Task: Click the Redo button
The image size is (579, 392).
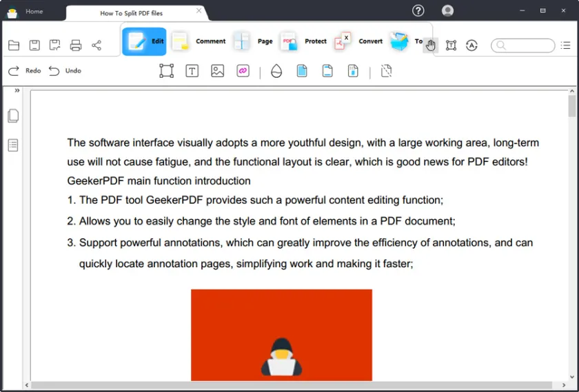Action: [24, 71]
